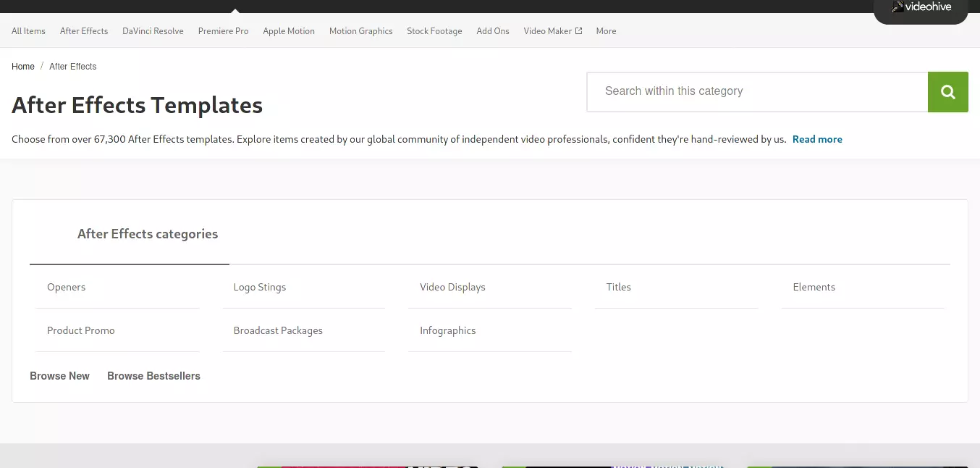Expand the More menu in navigation

pyautogui.click(x=606, y=31)
